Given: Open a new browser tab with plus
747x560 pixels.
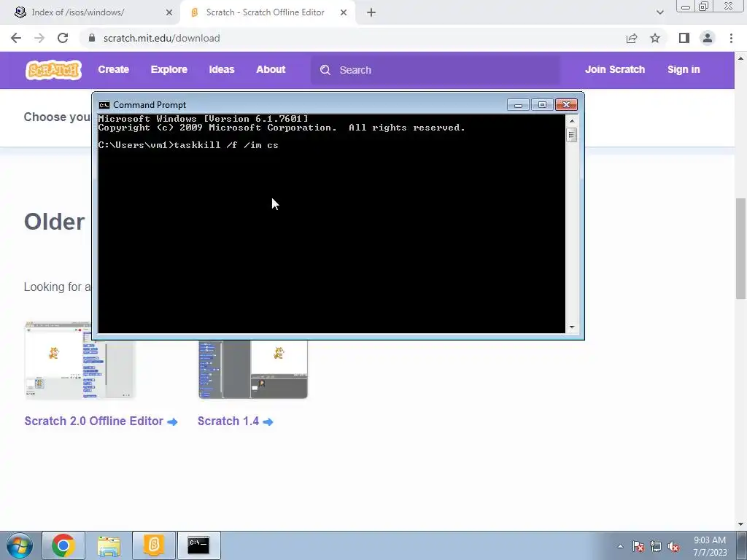Looking at the screenshot, I should pos(371,12).
